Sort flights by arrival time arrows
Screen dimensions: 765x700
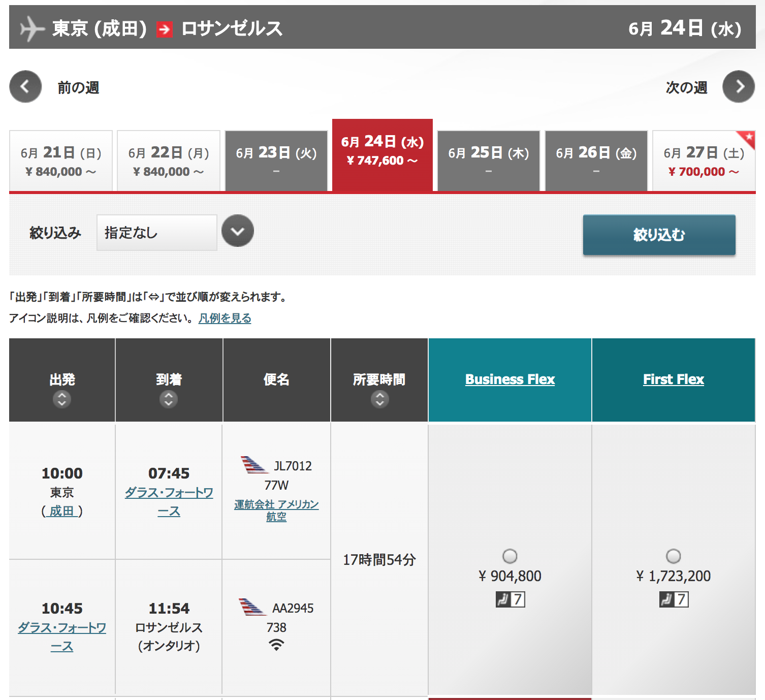tap(169, 400)
